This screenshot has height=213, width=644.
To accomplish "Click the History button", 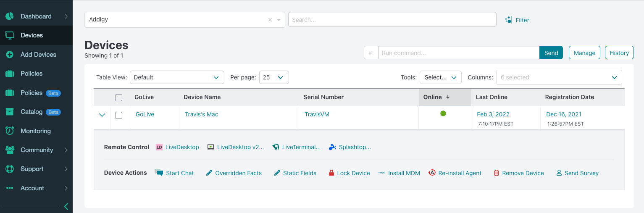I will point(619,53).
